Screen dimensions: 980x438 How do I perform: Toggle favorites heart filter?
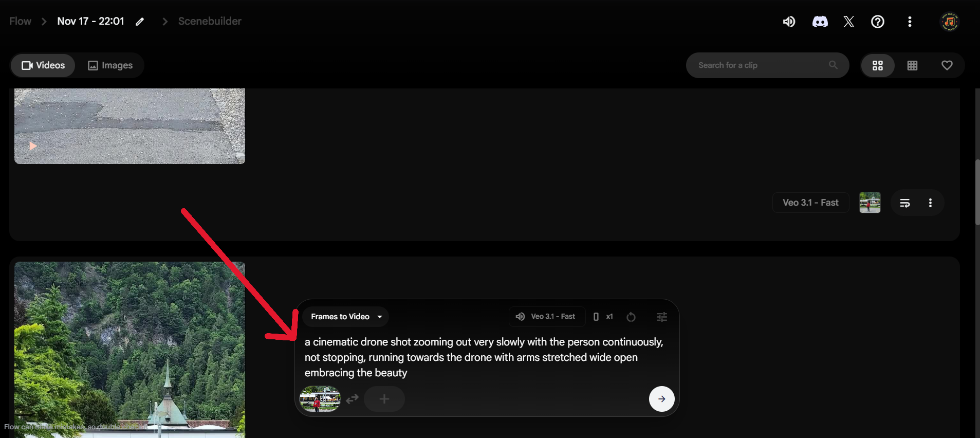947,65
